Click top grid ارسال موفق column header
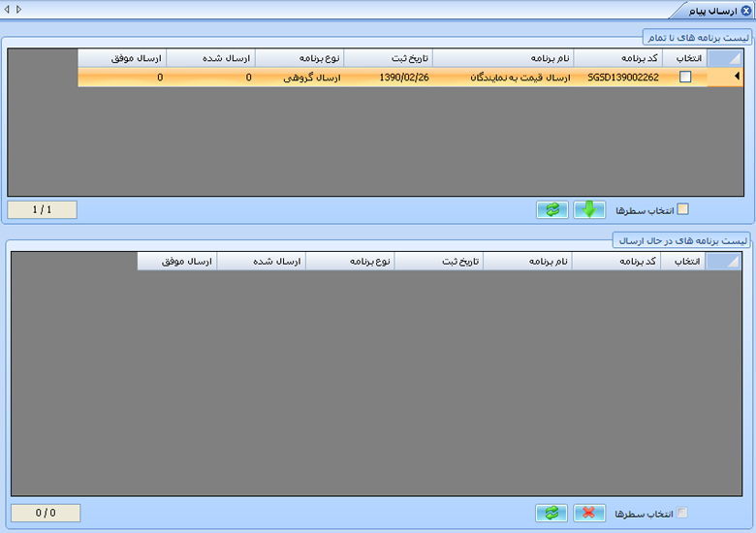Viewport: 756px width, 533px height. 122,58
